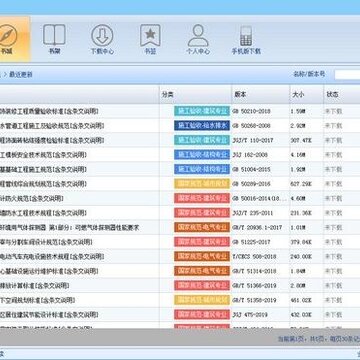Click 未下载 status in the GB 50016-2014 row
The image size is (360, 360).
pyautogui.click(x=333, y=198)
